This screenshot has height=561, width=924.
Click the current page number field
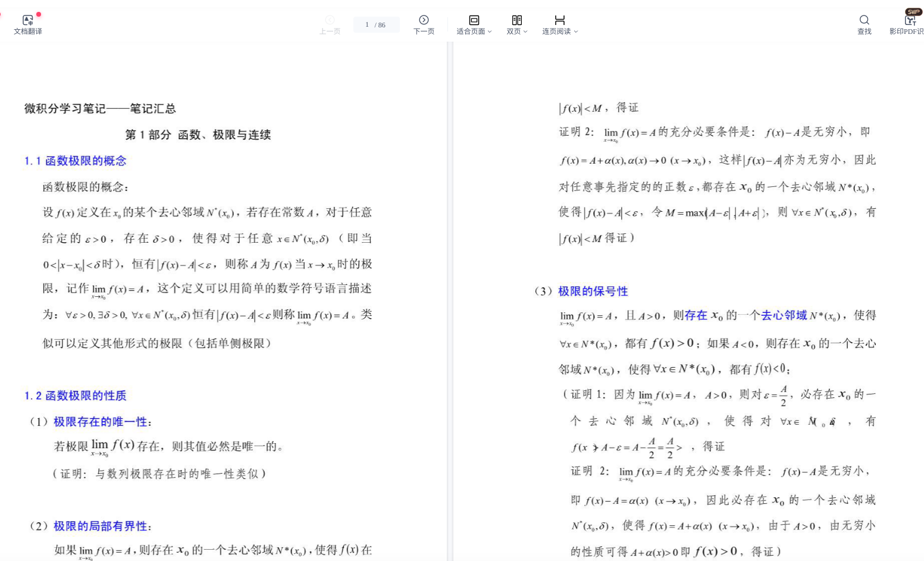(368, 24)
